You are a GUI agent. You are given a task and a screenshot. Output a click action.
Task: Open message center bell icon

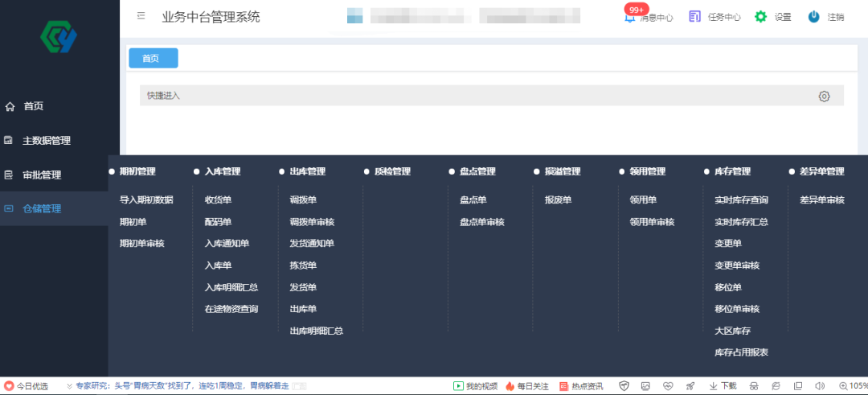pos(629,18)
